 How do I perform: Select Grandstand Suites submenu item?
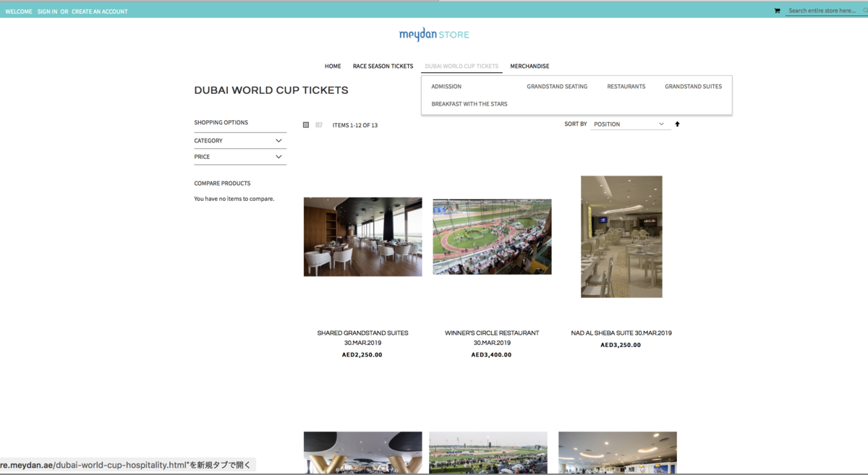tap(693, 86)
